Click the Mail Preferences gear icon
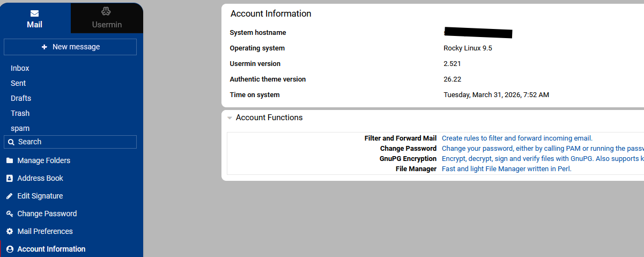 9,231
